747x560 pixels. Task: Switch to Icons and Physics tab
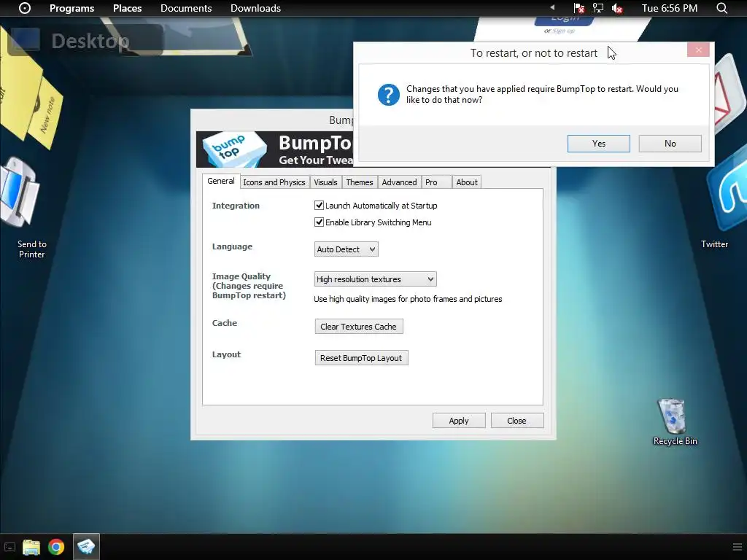coord(274,182)
